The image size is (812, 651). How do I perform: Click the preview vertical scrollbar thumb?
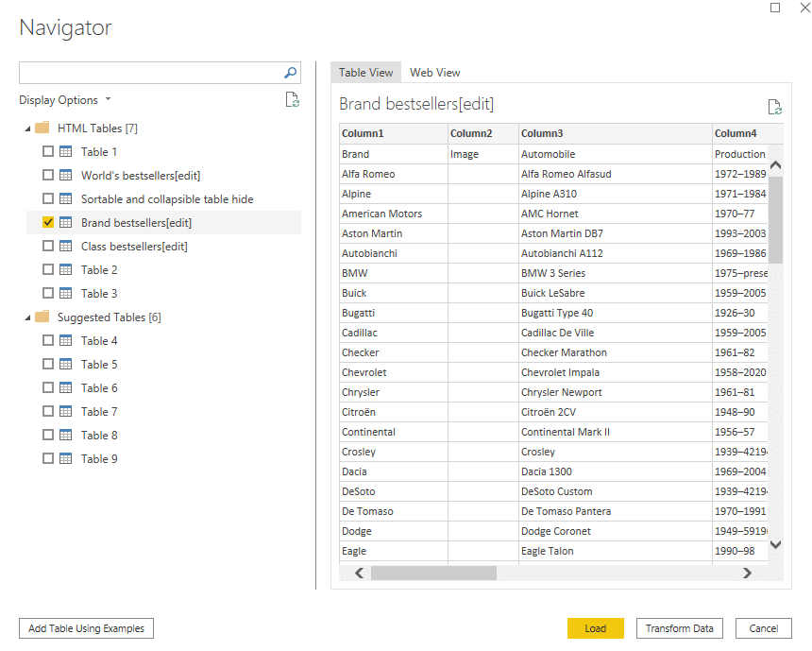pyautogui.click(x=775, y=220)
